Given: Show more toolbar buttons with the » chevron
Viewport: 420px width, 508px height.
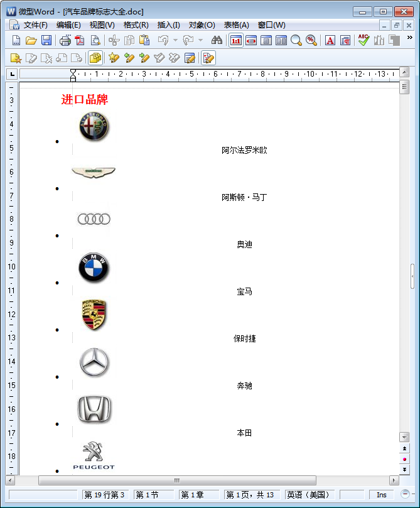Looking at the screenshot, I should [409, 38].
